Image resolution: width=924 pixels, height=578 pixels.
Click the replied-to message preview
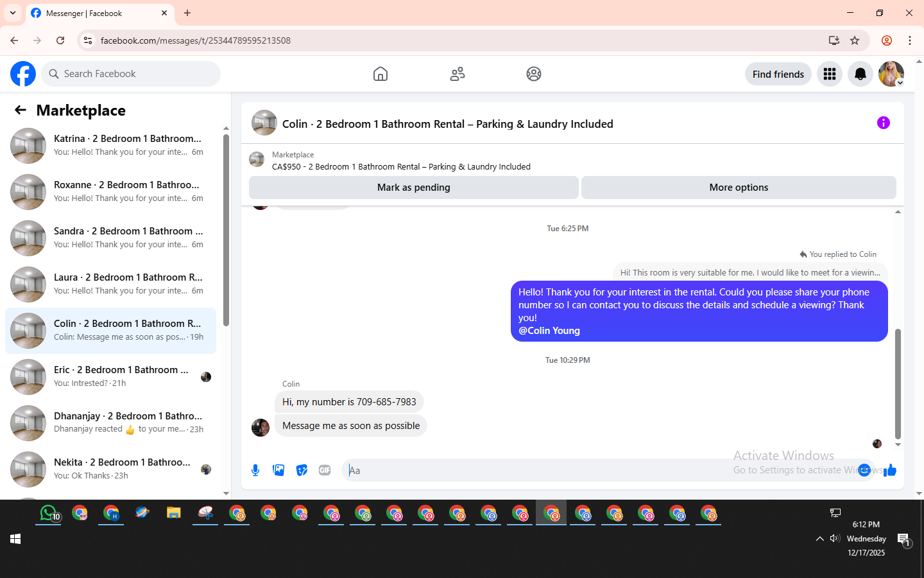point(750,272)
